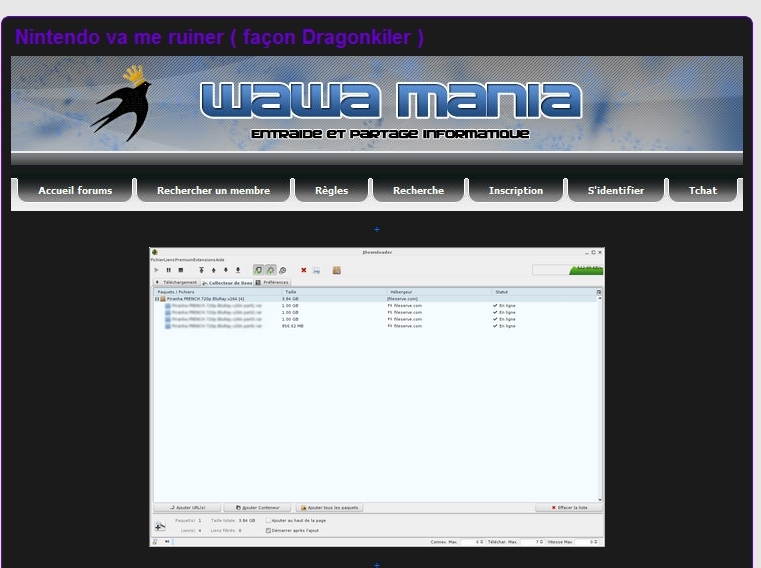Uncheck Démarrer après l'ajout checkbox
This screenshot has height=568, width=761.
(268, 531)
